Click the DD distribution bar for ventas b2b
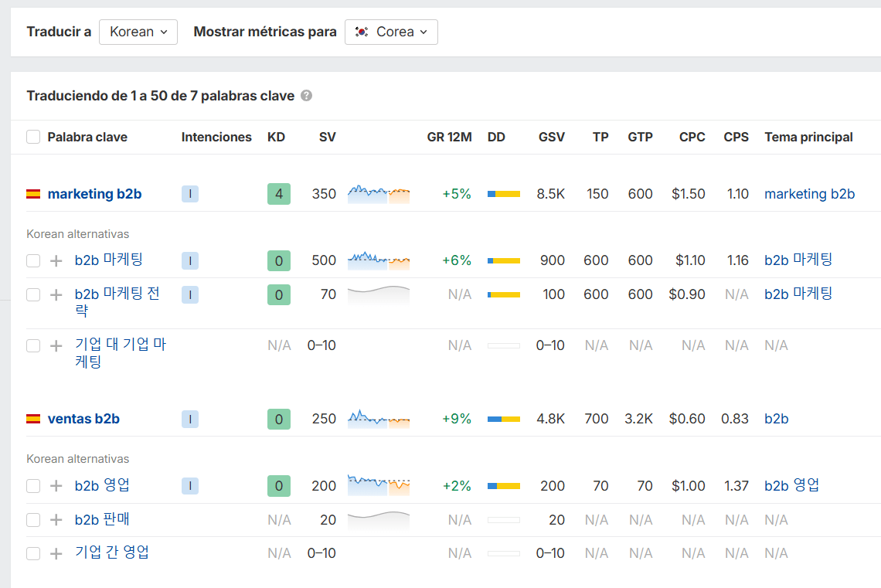Screen dimensions: 881x588 pyautogui.click(x=504, y=419)
